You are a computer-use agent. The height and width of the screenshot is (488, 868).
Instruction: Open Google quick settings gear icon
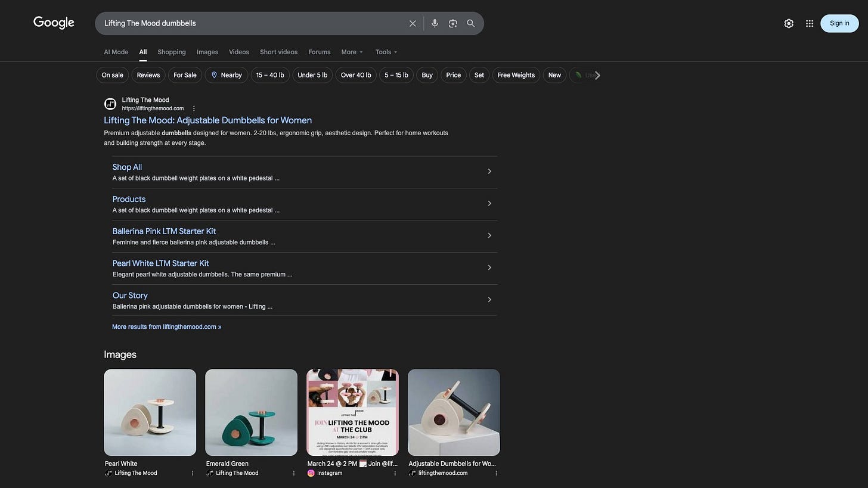(x=789, y=23)
